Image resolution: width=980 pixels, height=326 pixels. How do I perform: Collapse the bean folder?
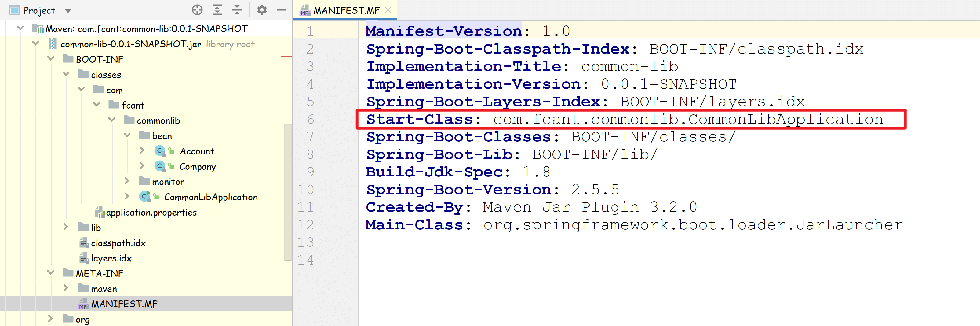tap(127, 135)
